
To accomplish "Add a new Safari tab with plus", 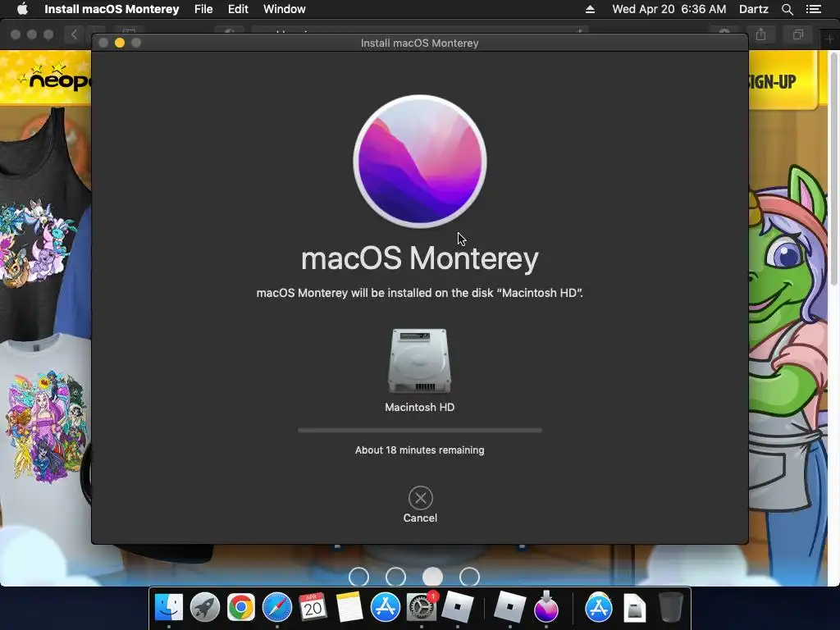I will click(x=829, y=39).
